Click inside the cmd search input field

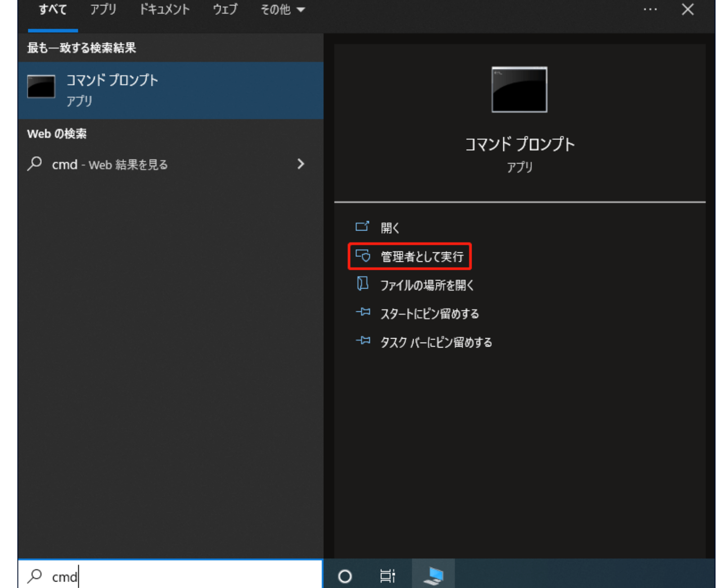pyautogui.click(x=149, y=577)
